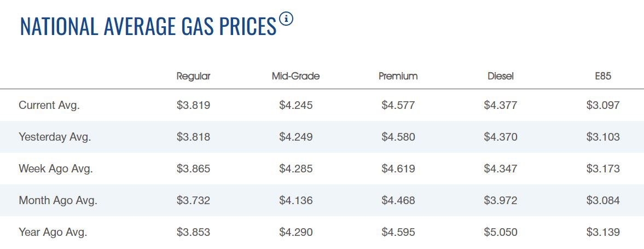The height and width of the screenshot is (249, 644).
Task: Click year ago Diesel price $5.050
Action: [501, 232]
